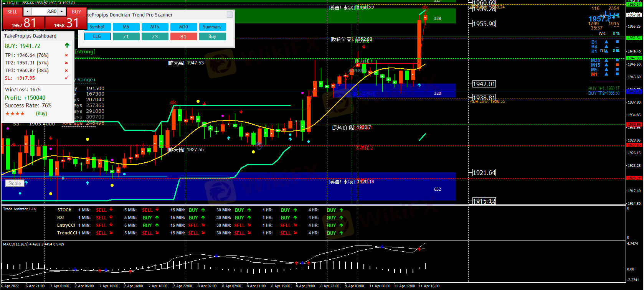Click the red checkmark beside SL 1917.95
The width and height of the screenshot is (644, 290).
coord(67,78)
